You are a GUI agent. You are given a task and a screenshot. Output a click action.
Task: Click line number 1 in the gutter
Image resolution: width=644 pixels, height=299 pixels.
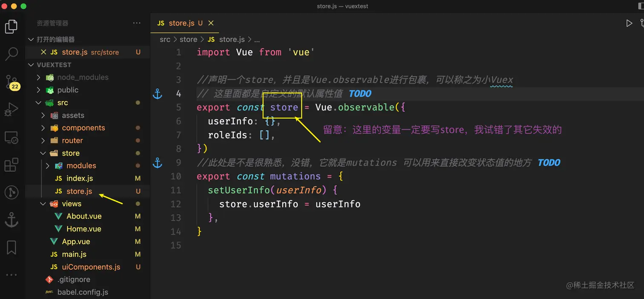pyautogui.click(x=178, y=52)
